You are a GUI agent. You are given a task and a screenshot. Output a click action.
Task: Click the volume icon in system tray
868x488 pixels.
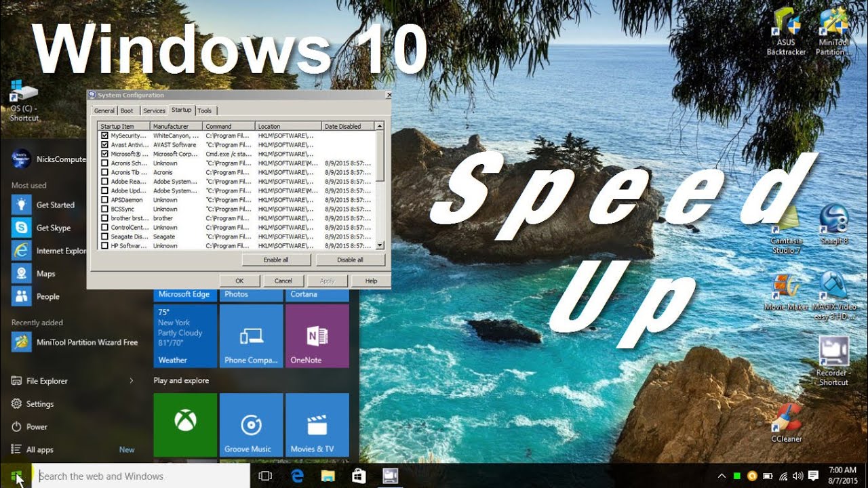pyautogui.click(x=797, y=476)
